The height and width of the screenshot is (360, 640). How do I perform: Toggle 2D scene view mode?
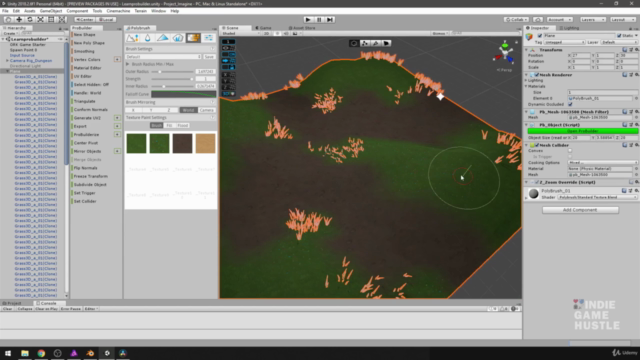coord(266,33)
